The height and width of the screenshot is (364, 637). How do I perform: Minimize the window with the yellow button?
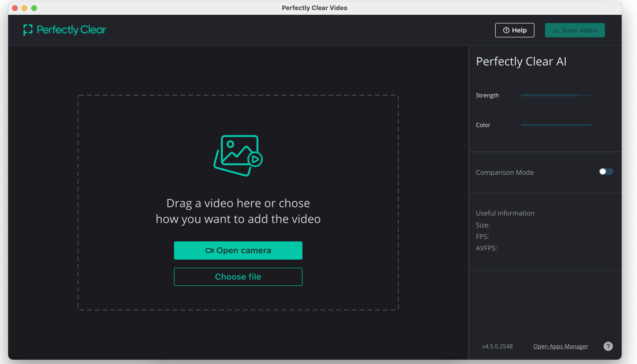[x=24, y=8]
